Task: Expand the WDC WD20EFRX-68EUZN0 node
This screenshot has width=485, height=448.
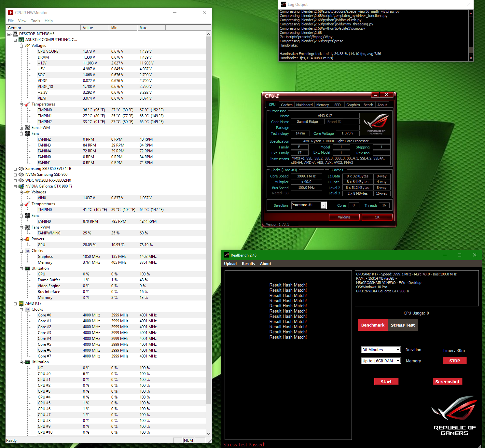Action: click(15, 181)
